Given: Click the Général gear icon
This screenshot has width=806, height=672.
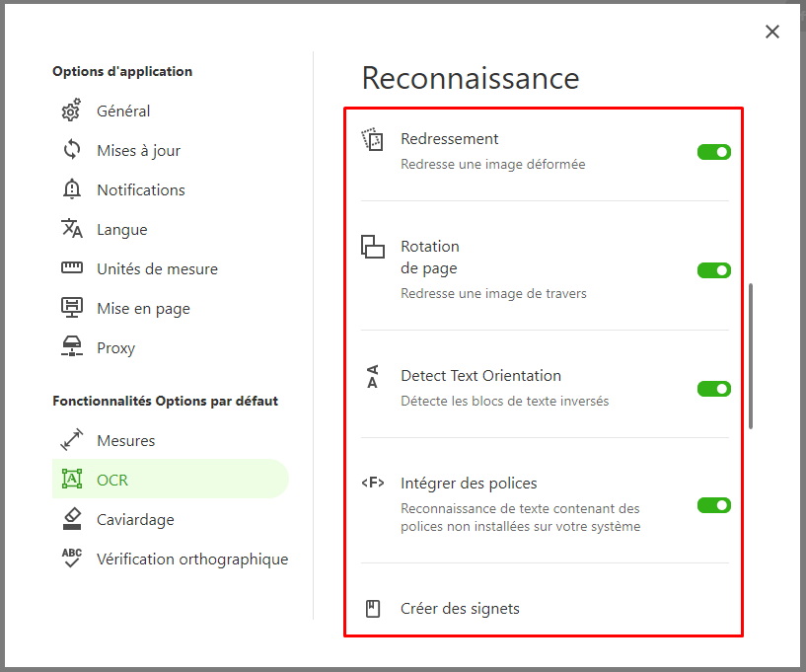Looking at the screenshot, I should (x=71, y=111).
